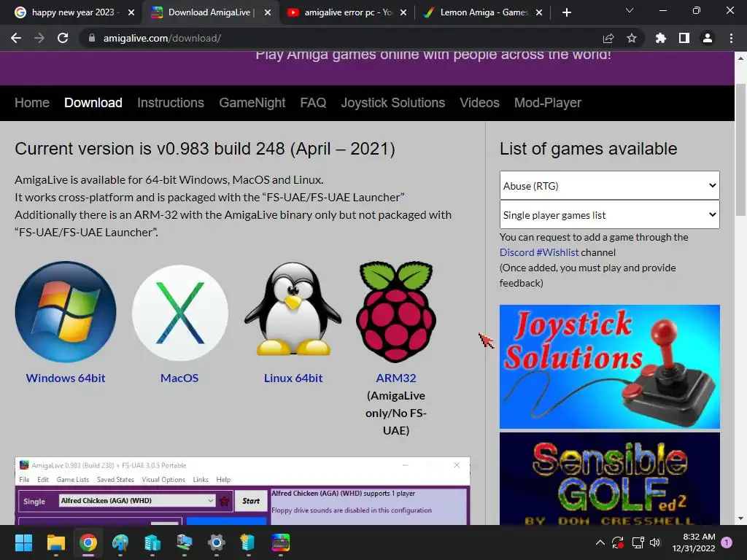Image resolution: width=747 pixels, height=560 pixels.
Task: Click the Linux 64bit download link
Action: pyautogui.click(x=293, y=378)
